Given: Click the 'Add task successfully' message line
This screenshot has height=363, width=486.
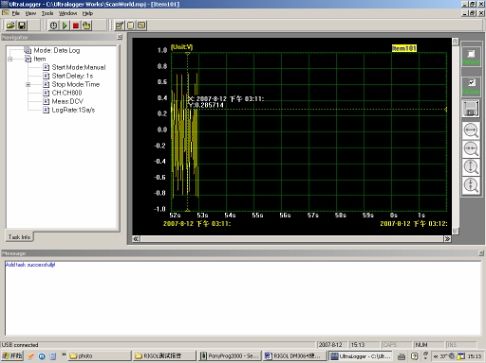Looking at the screenshot, I should 30,265.
